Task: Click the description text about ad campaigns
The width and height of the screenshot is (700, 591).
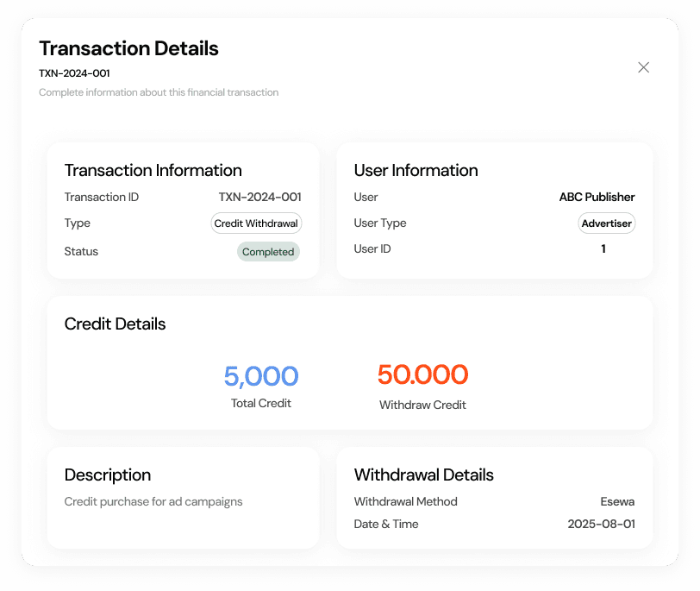Action: [153, 501]
